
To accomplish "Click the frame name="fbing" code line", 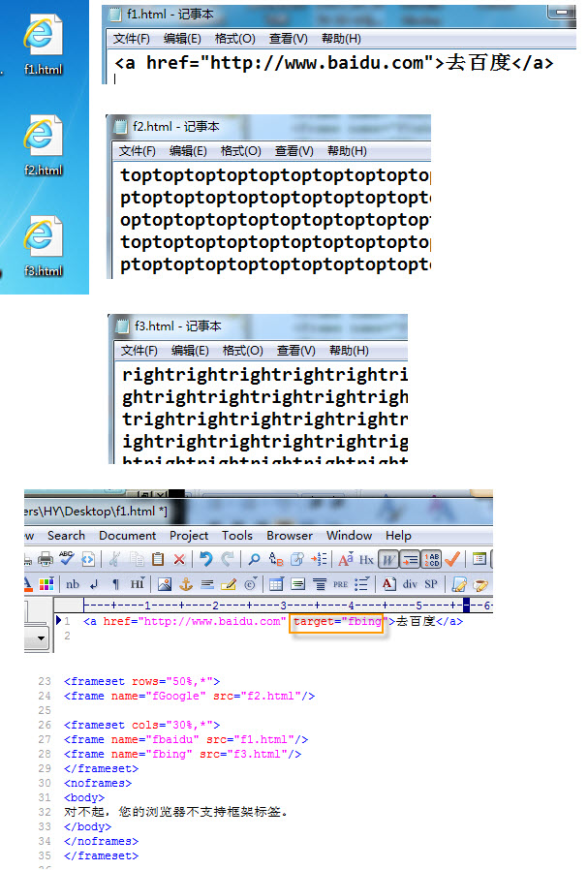I will click(182, 754).
